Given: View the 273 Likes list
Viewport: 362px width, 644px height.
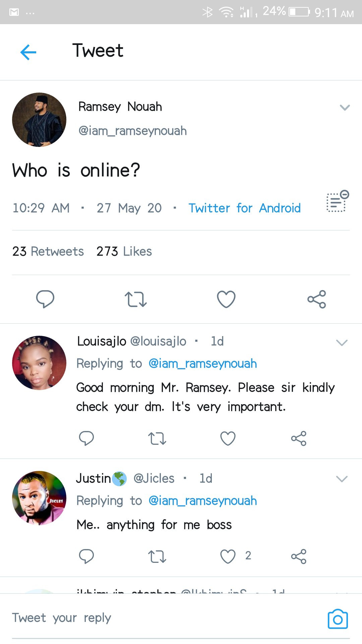Looking at the screenshot, I should [x=124, y=251].
